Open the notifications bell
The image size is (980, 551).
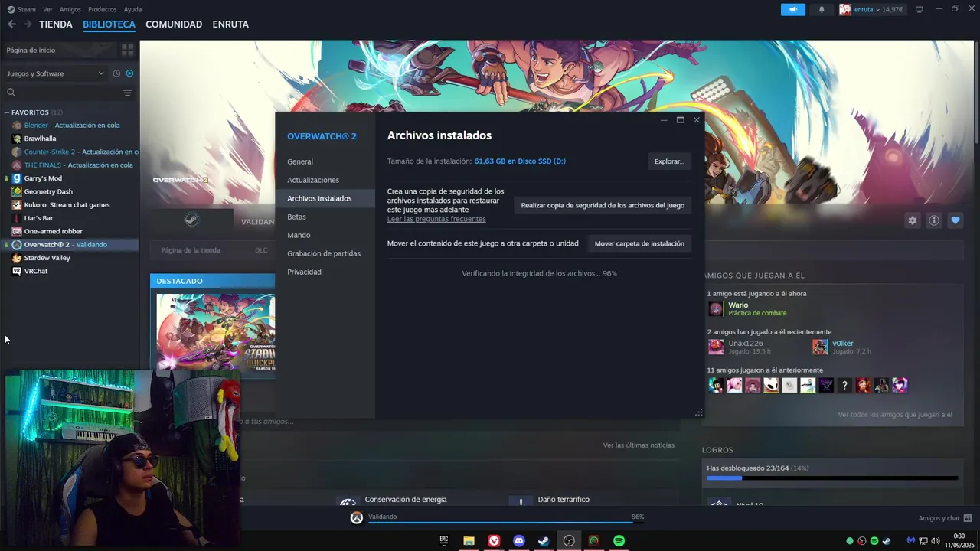[822, 9]
